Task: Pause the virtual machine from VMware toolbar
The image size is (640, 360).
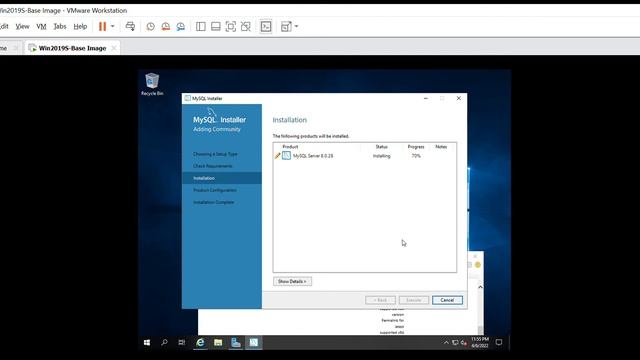Action: pyautogui.click(x=102, y=27)
